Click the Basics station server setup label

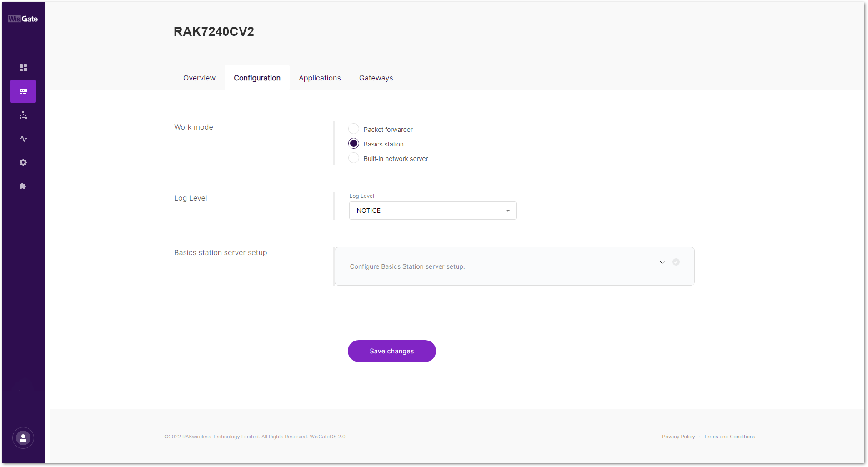pyautogui.click(x=221, y=252)
